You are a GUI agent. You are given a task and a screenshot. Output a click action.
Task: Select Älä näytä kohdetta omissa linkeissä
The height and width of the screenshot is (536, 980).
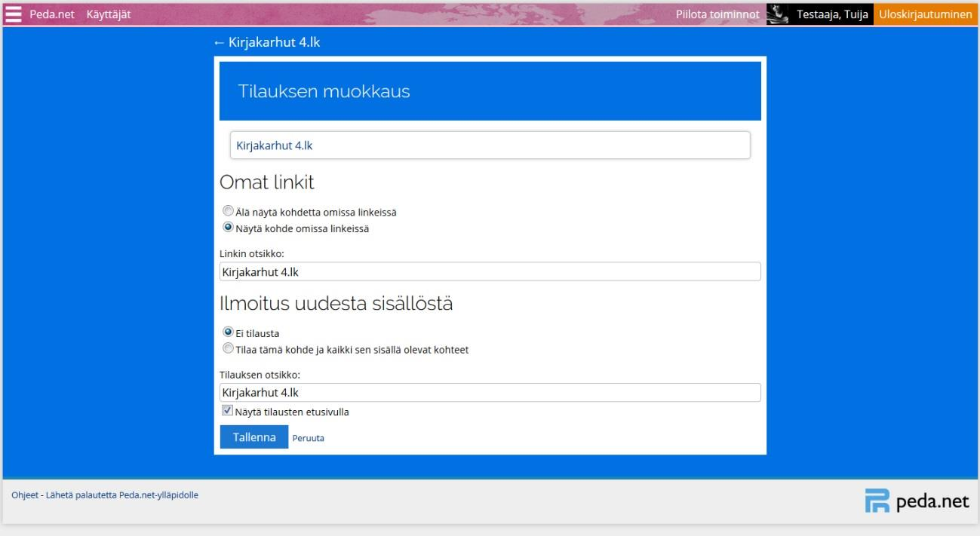click(227, 212)
